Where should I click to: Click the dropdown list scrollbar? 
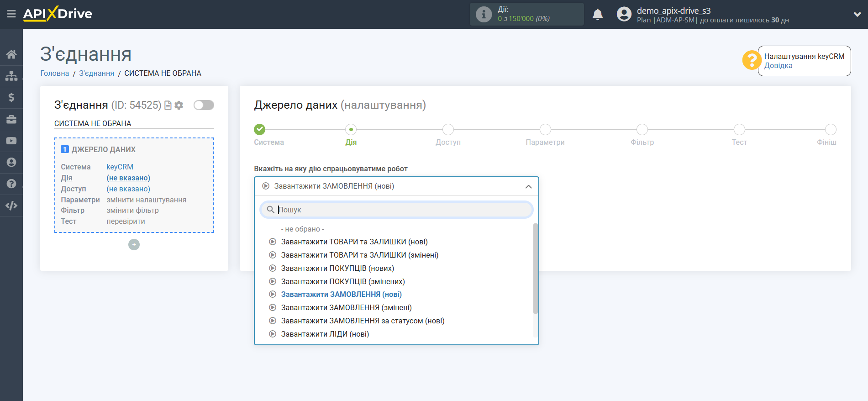[536, 269]
